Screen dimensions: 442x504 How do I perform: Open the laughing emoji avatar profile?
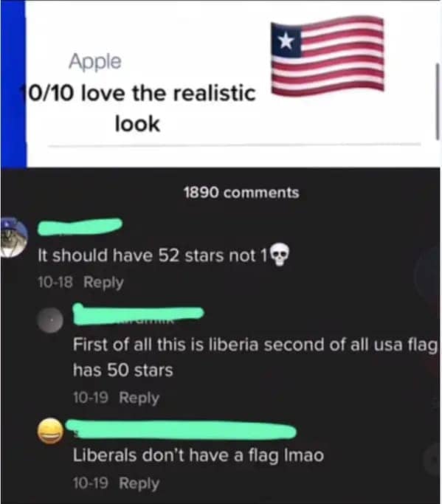pyautogui.click(x=50, y=431)
